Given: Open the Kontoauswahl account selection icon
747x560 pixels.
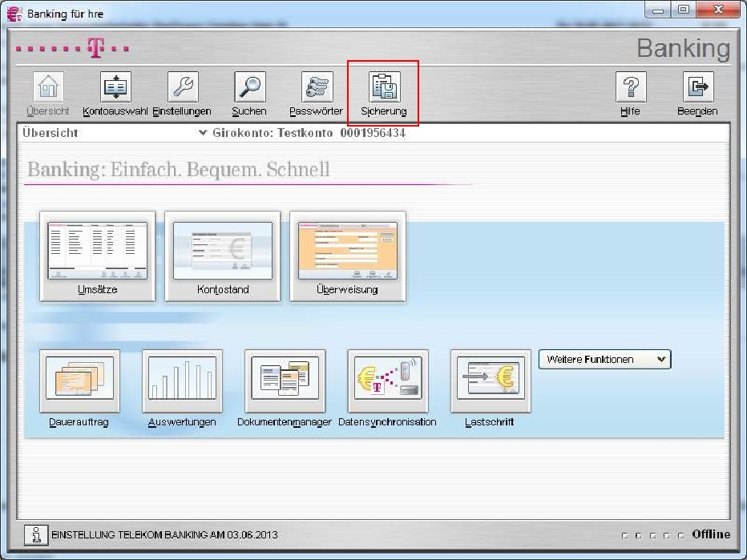Looking at the screenshot, I should (115, 87).
